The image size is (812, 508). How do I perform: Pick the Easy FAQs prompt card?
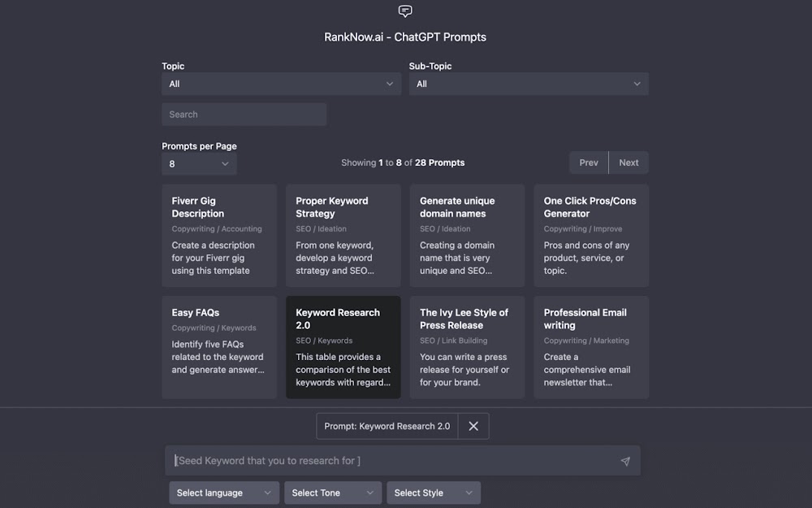[219, 347]
